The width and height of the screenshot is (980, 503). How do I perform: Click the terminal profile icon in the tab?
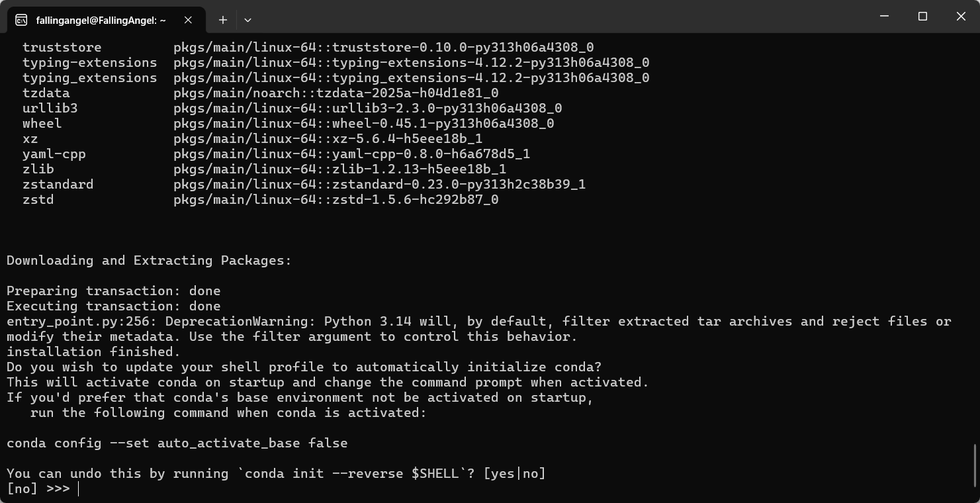click(21, 20)
